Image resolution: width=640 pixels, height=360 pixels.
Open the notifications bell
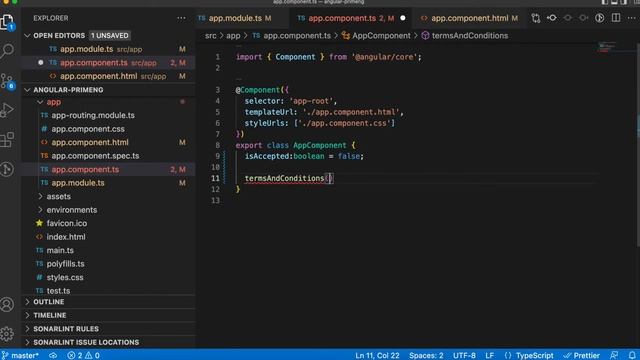pos(632,355)
